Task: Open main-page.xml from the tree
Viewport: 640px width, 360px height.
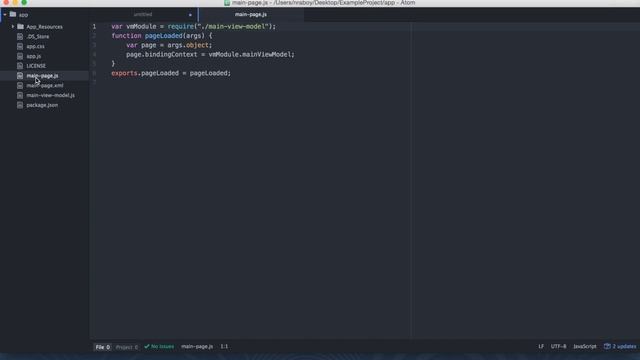Action: click(45, 85)
